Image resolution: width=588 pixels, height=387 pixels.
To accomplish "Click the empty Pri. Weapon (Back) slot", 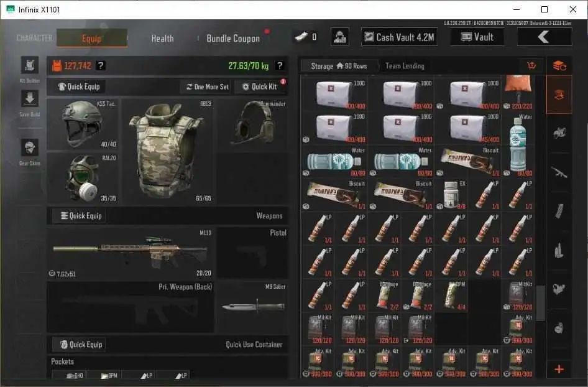I will [x=131, y=307].
